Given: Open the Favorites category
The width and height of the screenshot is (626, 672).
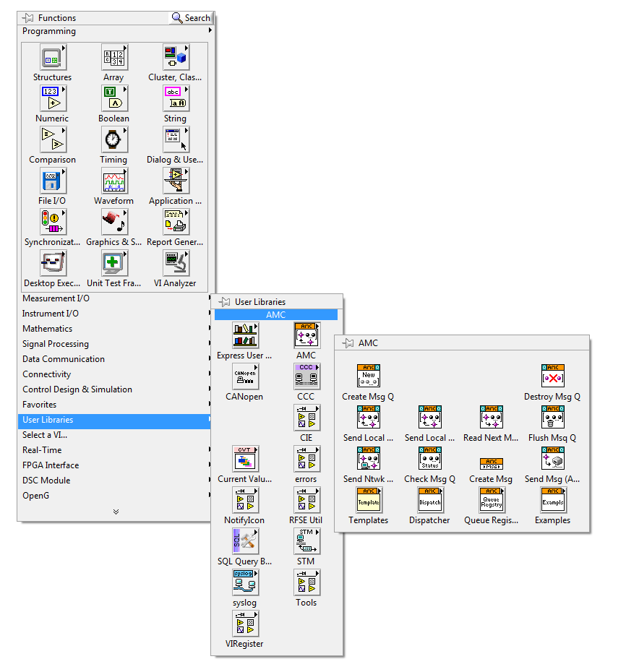Looking at the screenshot, I should [116, 405].
